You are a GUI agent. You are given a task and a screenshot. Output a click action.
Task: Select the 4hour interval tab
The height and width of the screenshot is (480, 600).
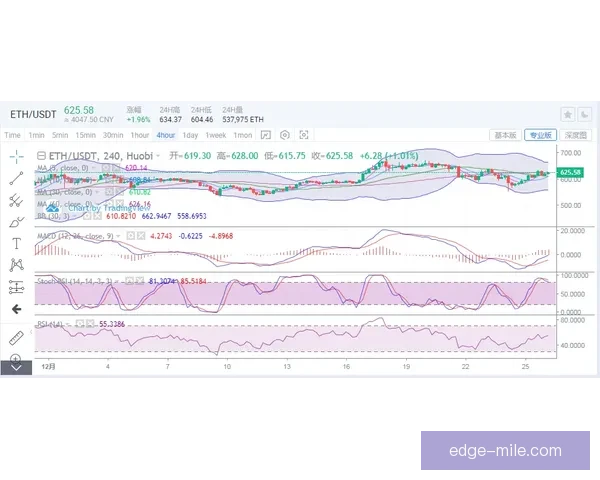click(x=166, y=135)
